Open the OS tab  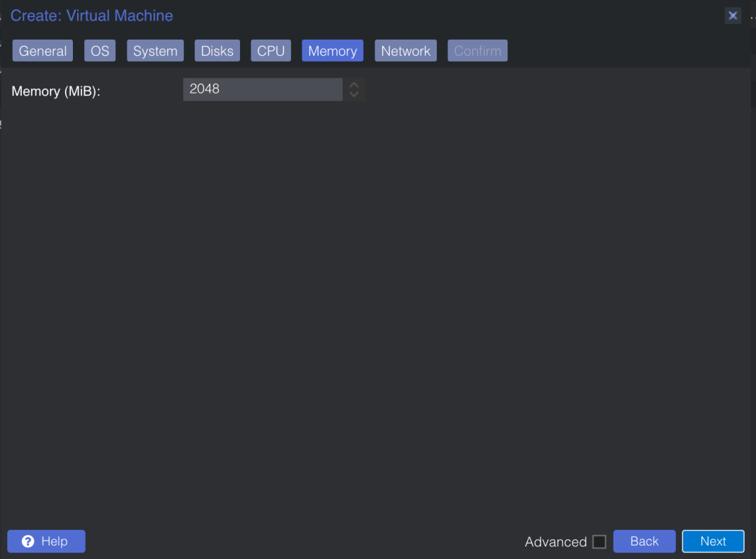100,51
